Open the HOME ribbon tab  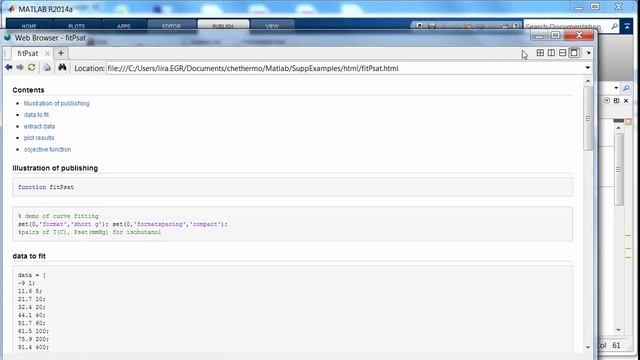pyautogui.click(x=29, y=26)
